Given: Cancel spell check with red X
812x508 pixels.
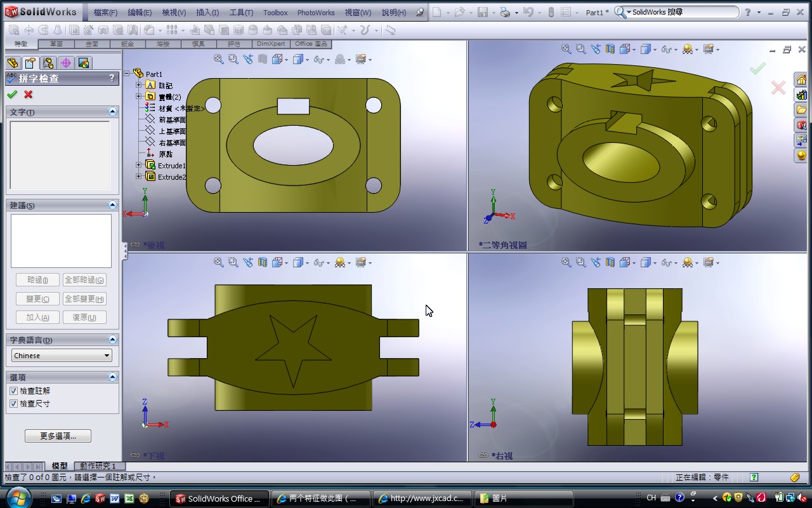Looking at the screenshot, I should (x=28, y=95).
